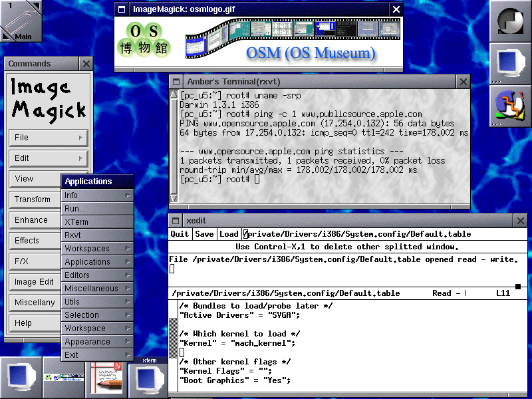Click the "Kernel Flags" line in xedit
This screenshot has height=399, width=532.
pos(226,371)
